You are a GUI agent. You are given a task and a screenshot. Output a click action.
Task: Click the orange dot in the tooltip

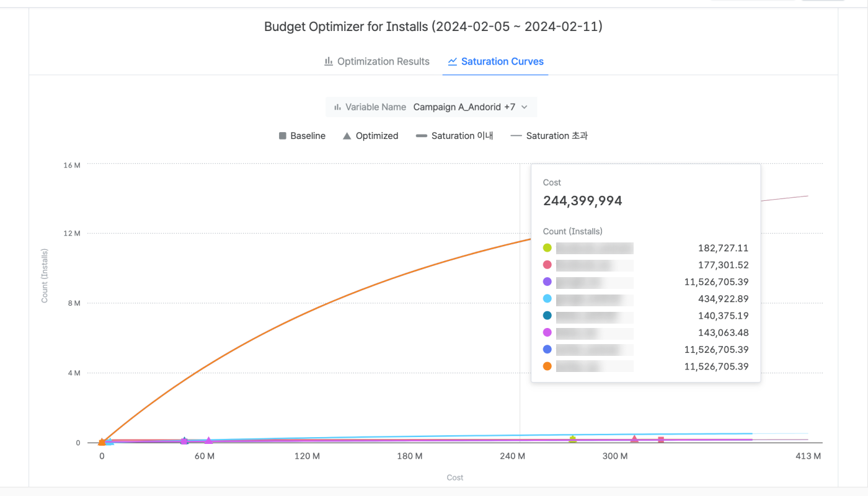(547, 366)
